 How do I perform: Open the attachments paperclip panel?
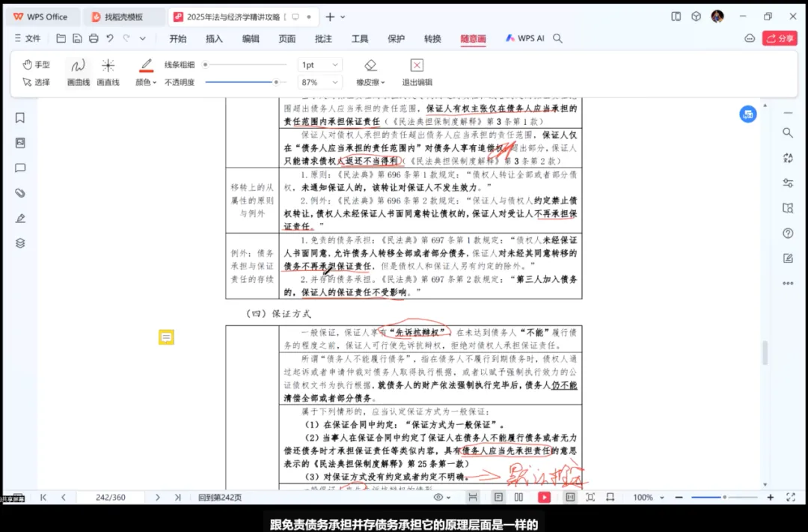point(20,193)
